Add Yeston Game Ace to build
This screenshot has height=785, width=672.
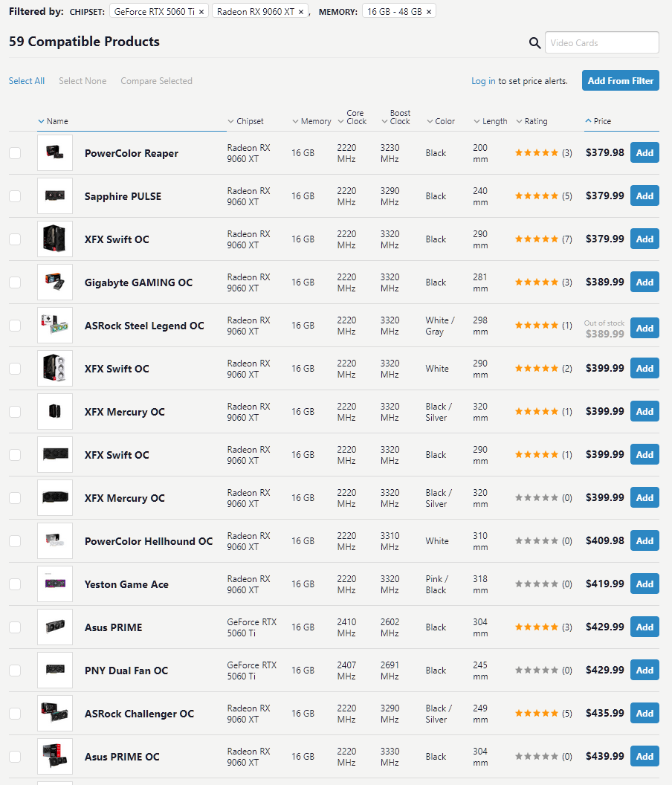(x=644, y=584)
